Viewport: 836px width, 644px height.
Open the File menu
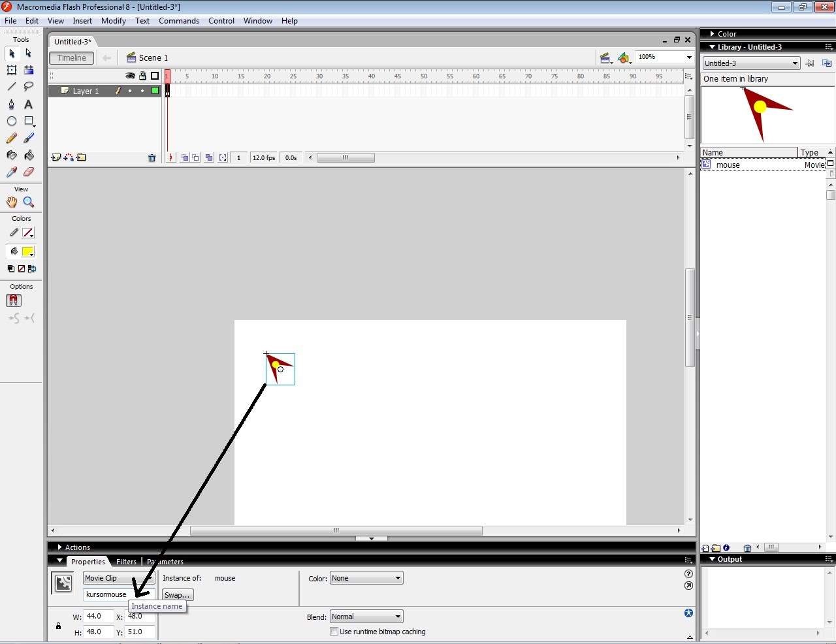[10, 21]
